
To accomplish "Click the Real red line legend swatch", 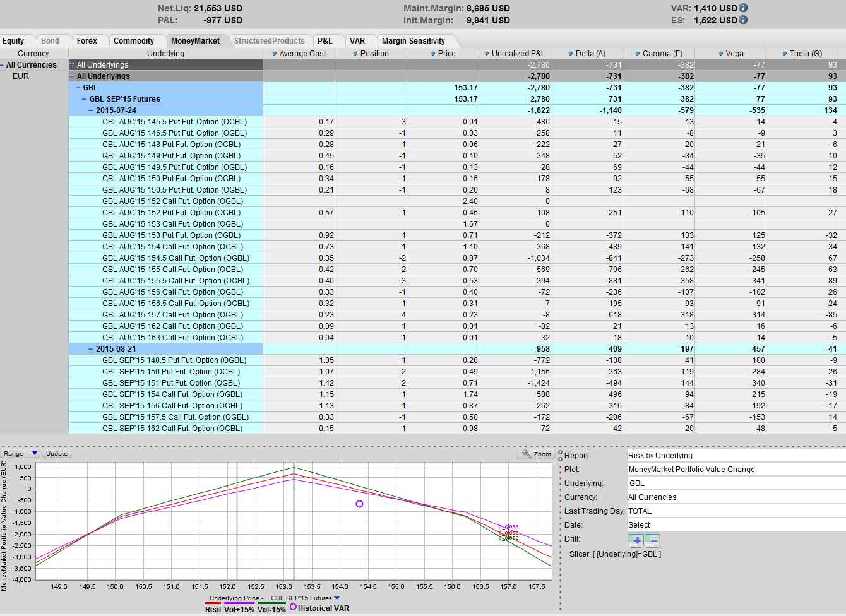I will click(x=213, y=604).
